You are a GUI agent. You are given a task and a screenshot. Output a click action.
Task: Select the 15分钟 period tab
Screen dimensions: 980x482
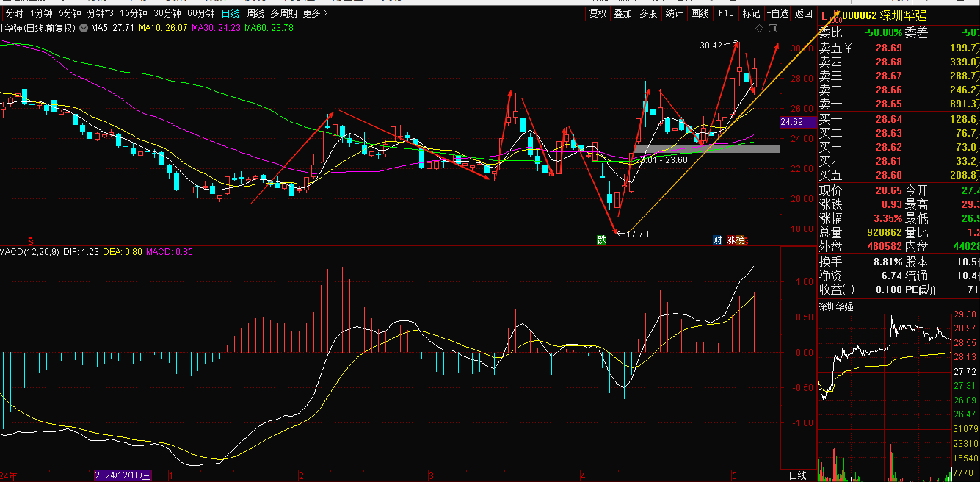(134, 13)
